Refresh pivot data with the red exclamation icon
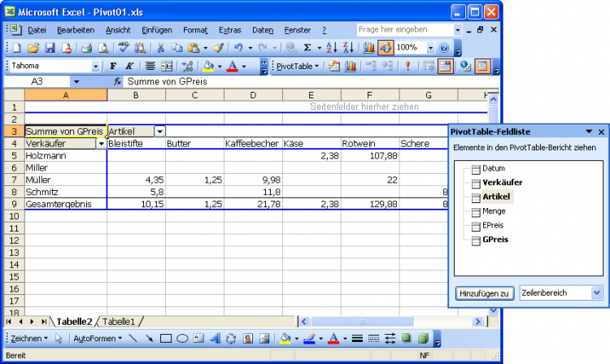The height and width of the screenshot is (364, 610). [x=407, y=67]
